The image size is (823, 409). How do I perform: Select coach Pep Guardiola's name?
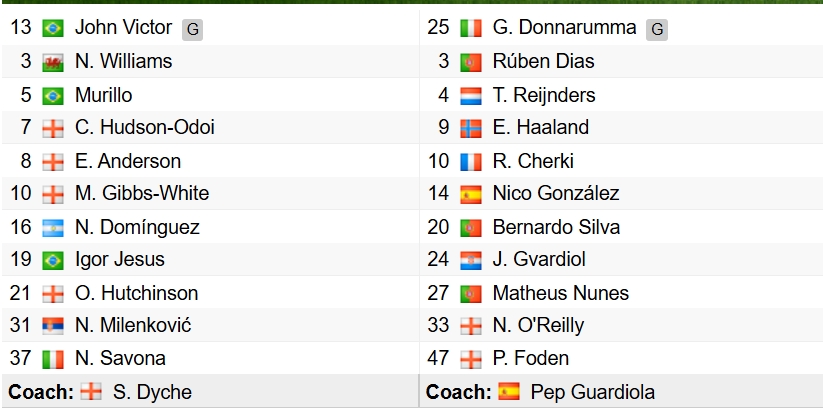(x=592, y=392)
